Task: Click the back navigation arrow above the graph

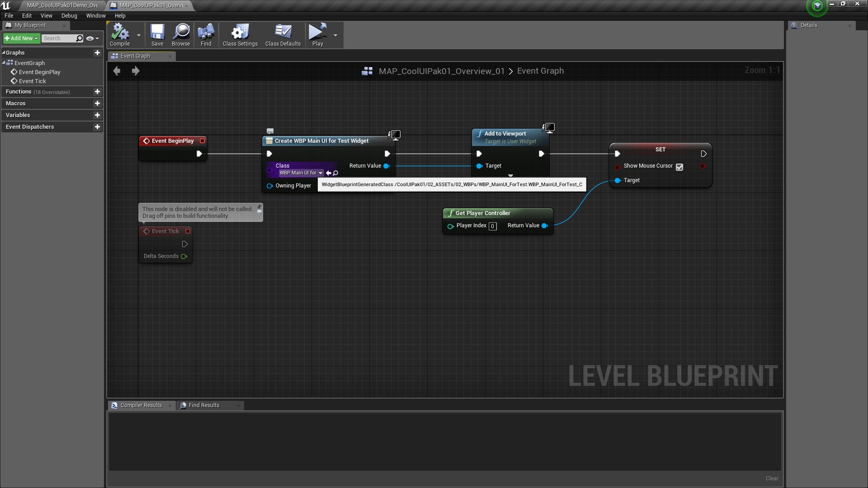Action: [x=117, y=70]
